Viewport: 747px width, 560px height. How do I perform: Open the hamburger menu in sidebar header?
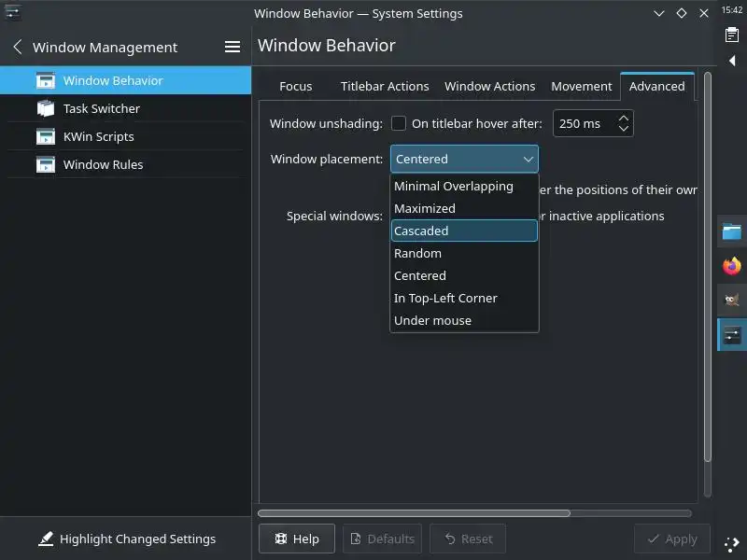coord(232,47)
